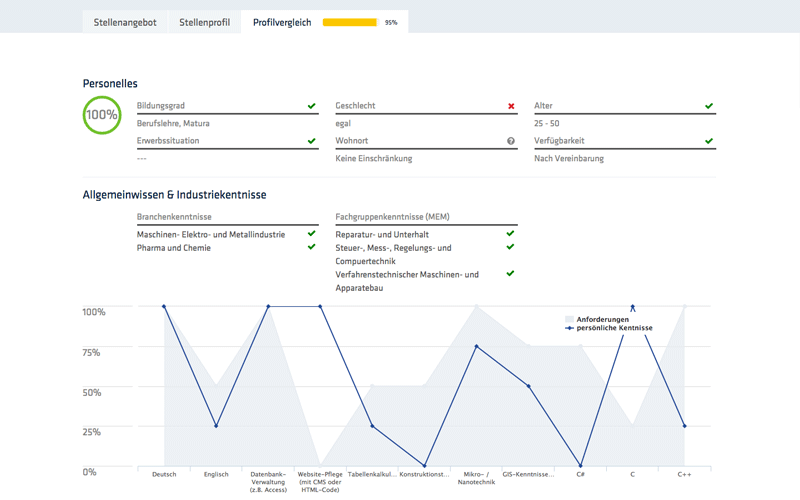This screenshot has width=800, height=500.
Task: Click checkmark next to Pharma und Chemie
Action: coord(312,247)
